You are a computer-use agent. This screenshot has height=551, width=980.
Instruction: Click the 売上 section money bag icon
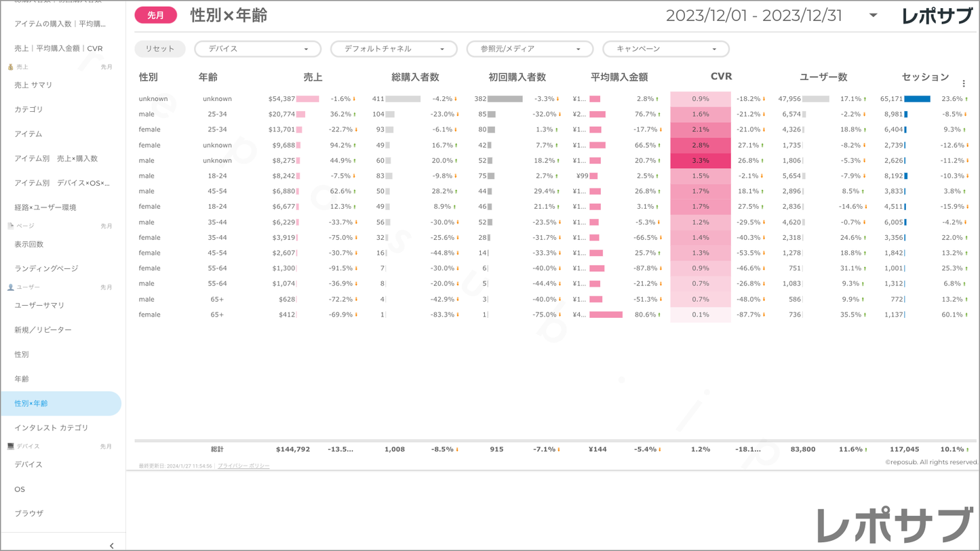pyautogui.click(x=10, y=67)
